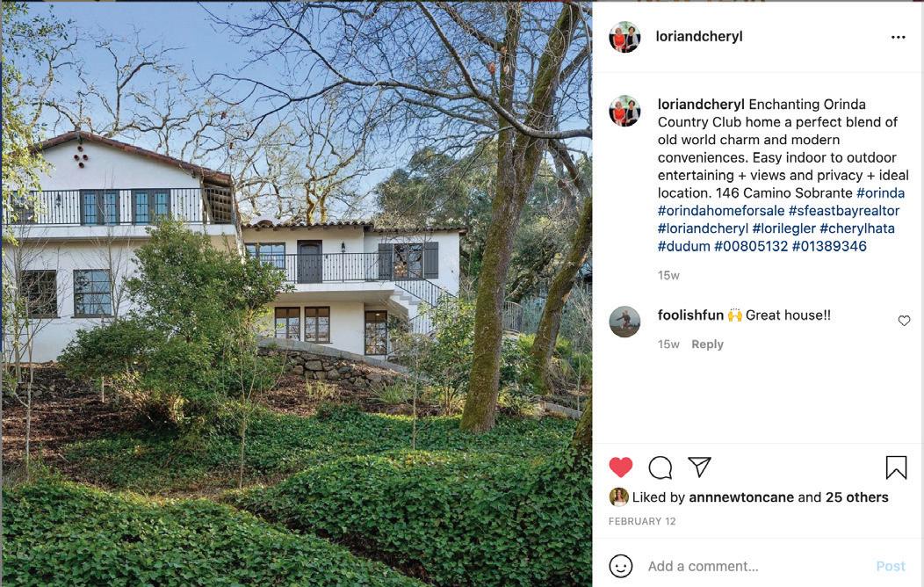
Task: Open the #cherylhata hashtag link
Action: [857, 228]
